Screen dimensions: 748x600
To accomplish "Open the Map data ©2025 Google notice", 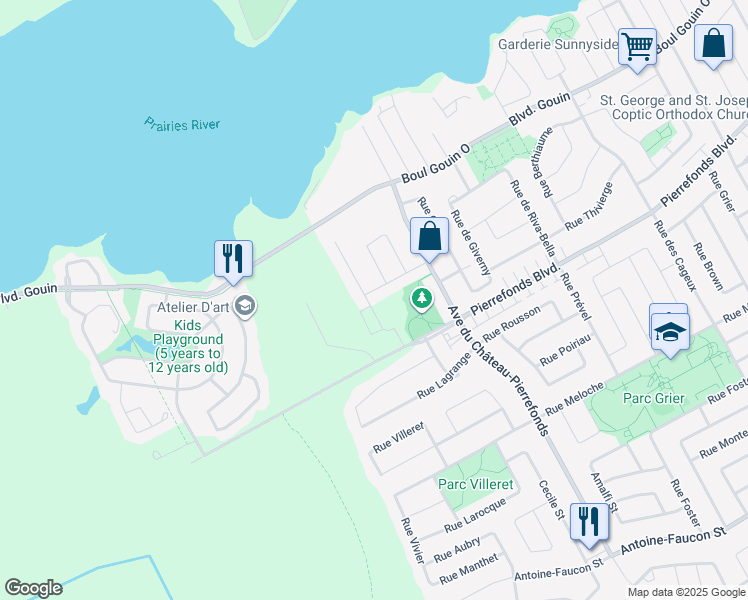I will [x=685, y=592].
